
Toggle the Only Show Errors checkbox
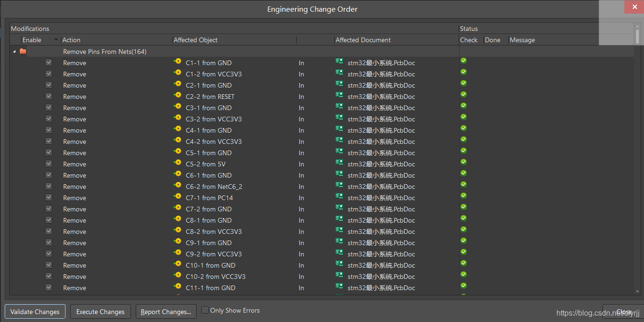(x=205, y=310)
